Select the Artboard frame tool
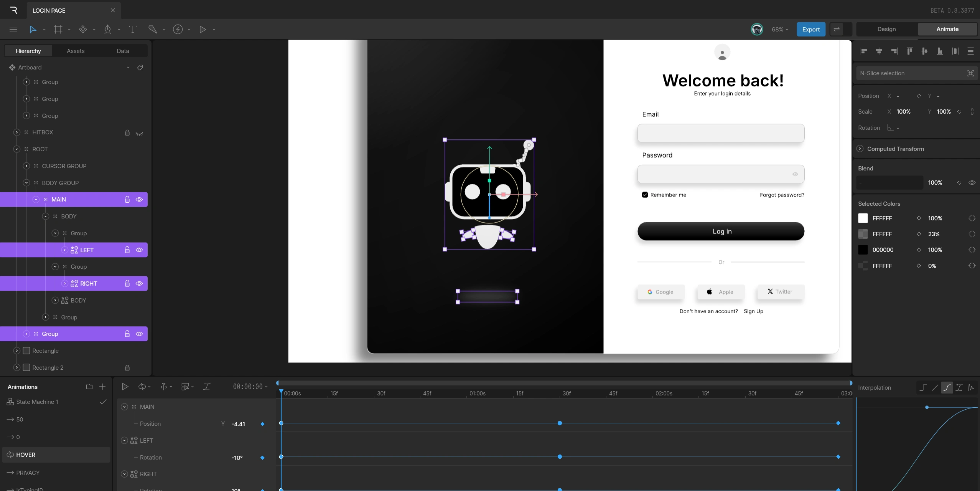The height and width of the screenshot is (491, 980). (x=58, y=29)
